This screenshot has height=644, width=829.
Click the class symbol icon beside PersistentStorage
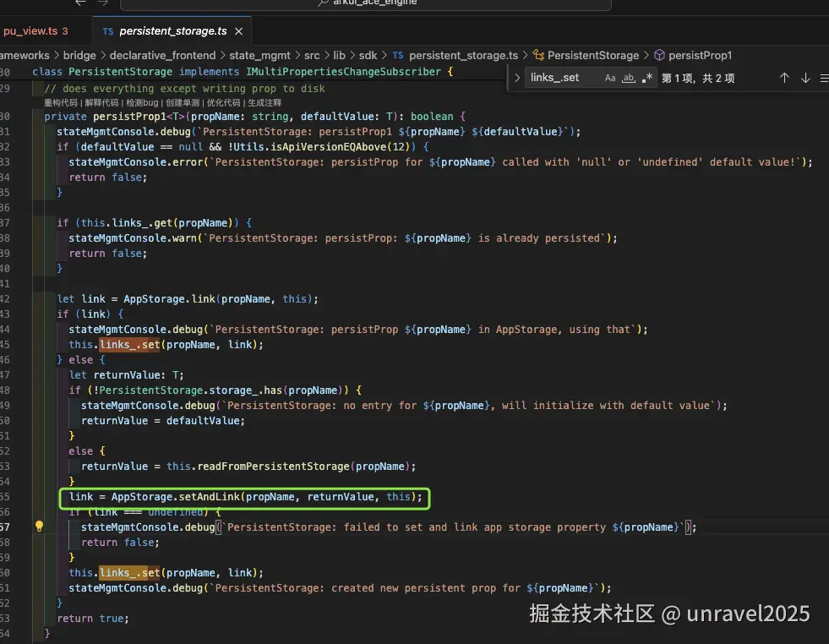point(538,55)
